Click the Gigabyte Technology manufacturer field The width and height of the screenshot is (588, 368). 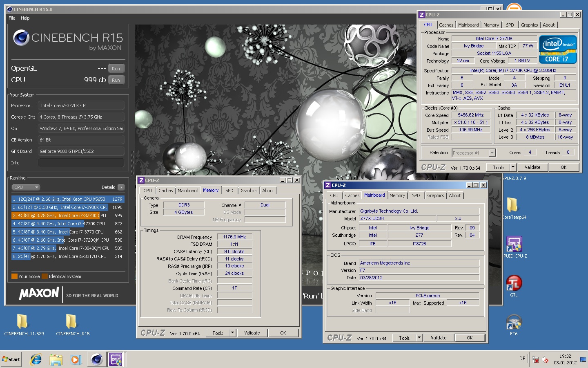pos(419,211)
